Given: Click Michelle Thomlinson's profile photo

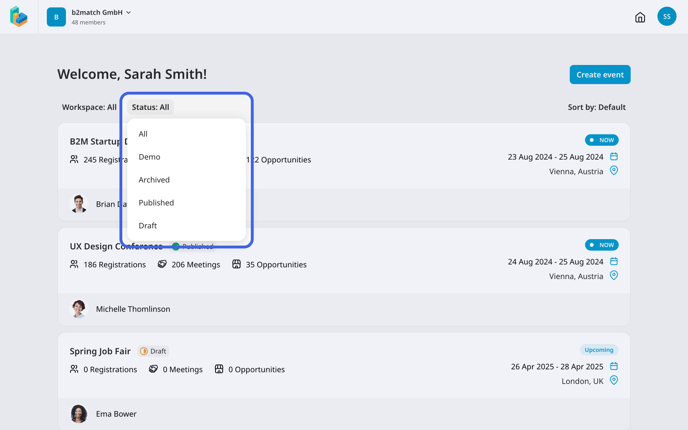Looking at the screenshot, I should click(x=79, y=309).
